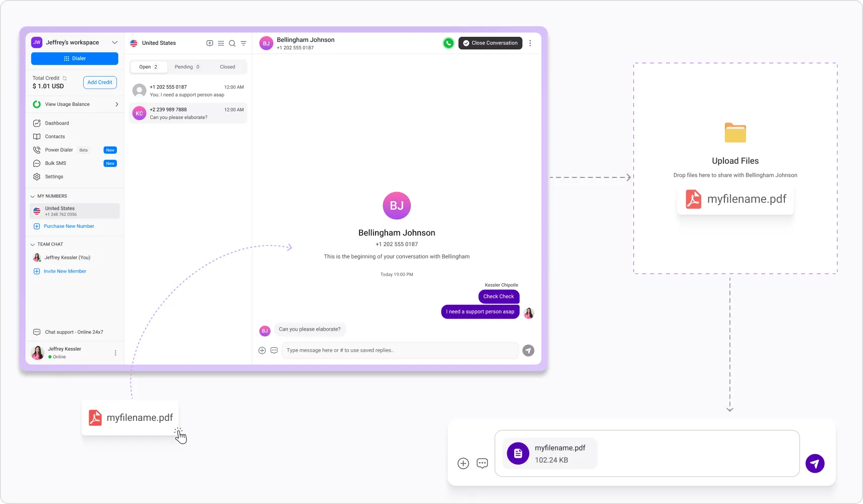Open the search icon in conversations header
Viewport: 863px width, 504px height.
pyautogui.click(x=232, y=43)
